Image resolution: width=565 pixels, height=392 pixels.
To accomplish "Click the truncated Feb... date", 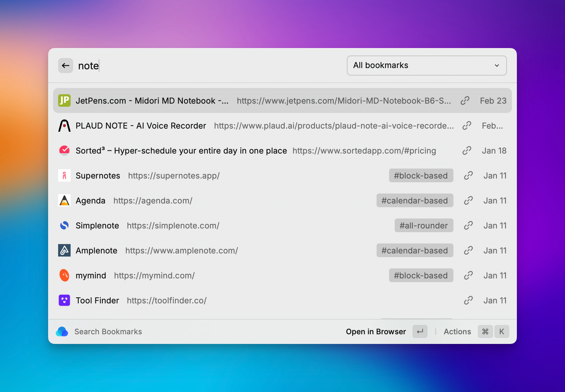I will (492, 125).
